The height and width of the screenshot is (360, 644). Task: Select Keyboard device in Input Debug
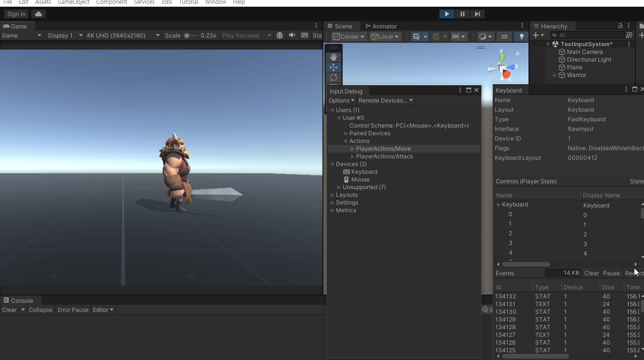(364, 172)
